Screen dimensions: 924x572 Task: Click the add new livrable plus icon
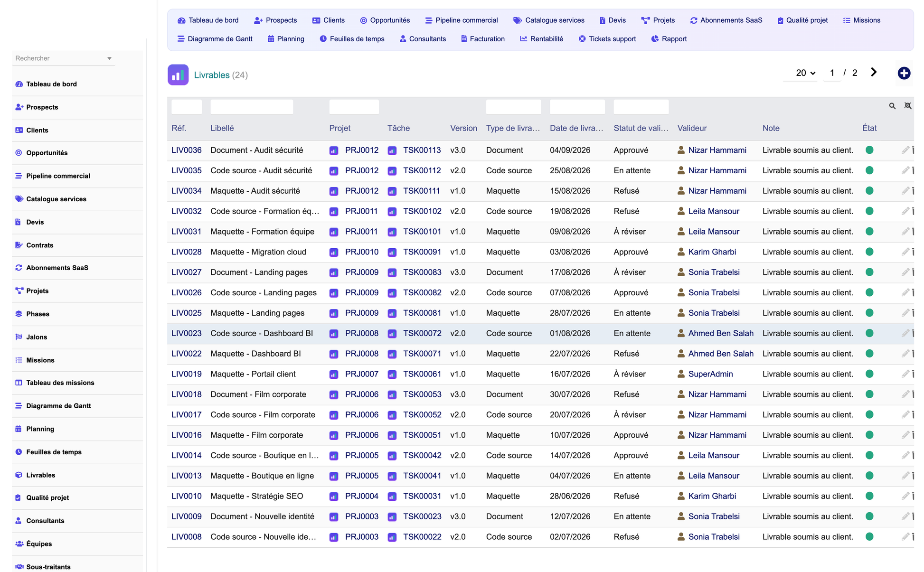904,73
